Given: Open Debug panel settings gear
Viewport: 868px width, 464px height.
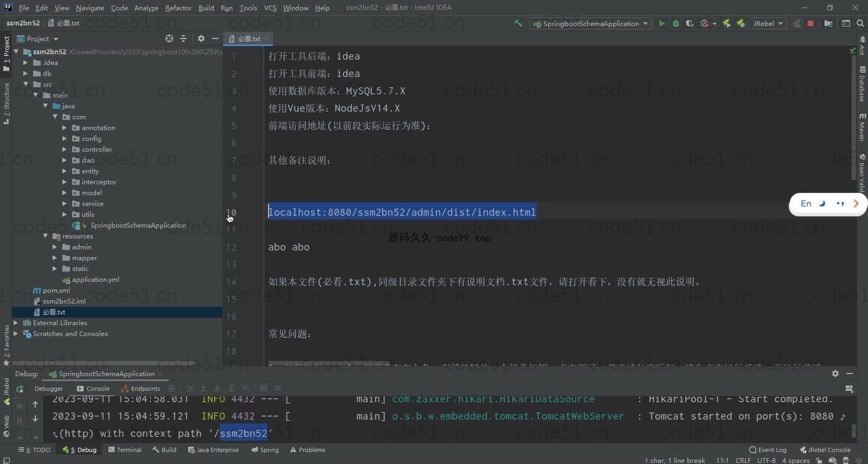Looking at the screenshot, I should tap(835, 373).
